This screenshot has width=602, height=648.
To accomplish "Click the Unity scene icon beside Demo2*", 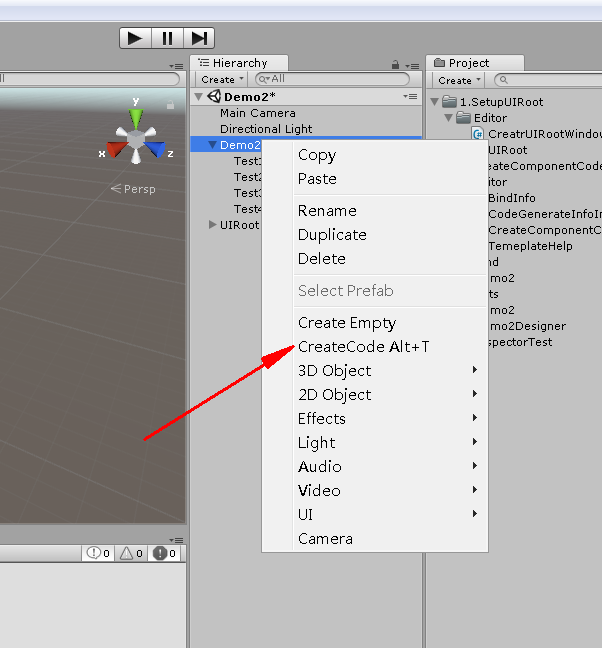I will tap(214, 96).
